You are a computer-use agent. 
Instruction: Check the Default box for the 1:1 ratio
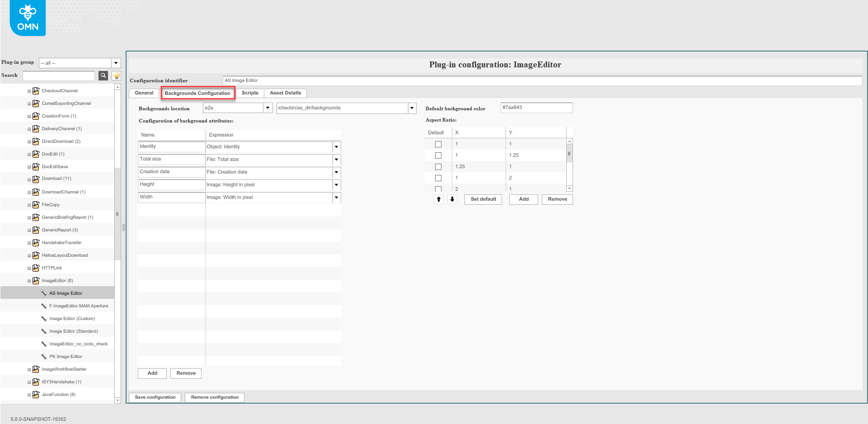(x=438, y=144)
